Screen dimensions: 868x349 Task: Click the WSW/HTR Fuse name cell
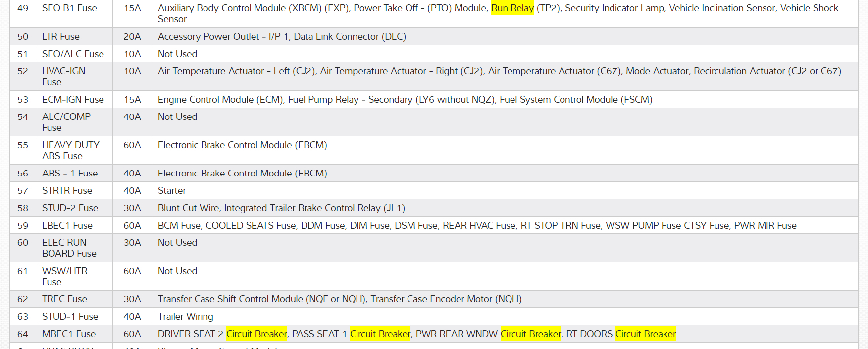pyautogui.click(x=64, y=276)
